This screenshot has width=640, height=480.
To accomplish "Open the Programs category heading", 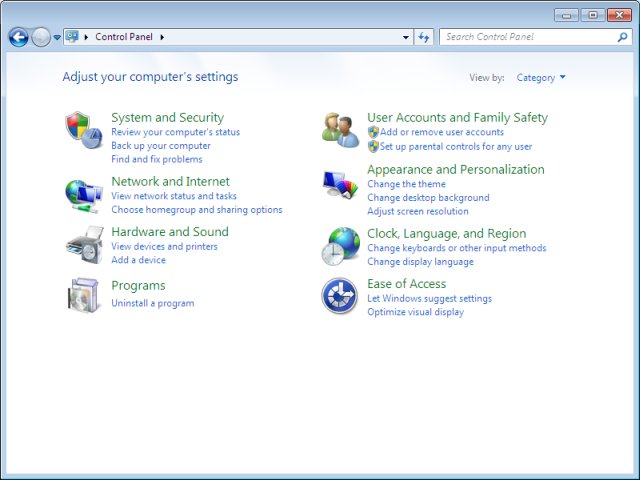I will tap(138, 286).
